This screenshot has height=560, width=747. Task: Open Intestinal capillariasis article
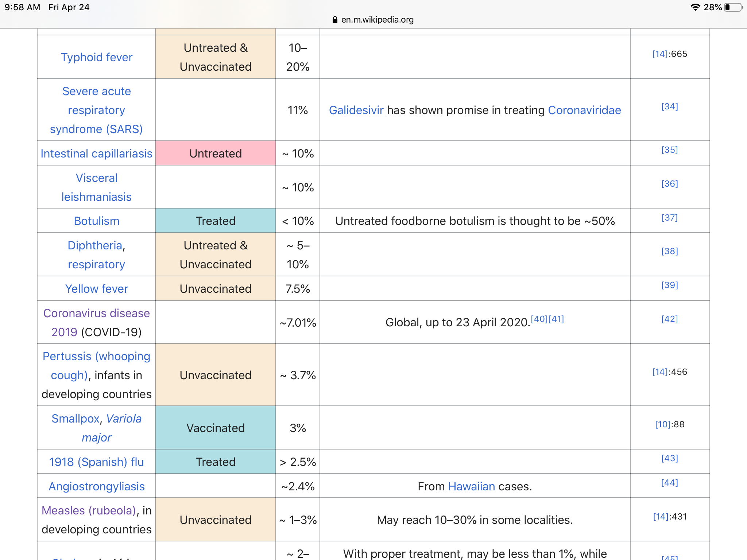pos(96,153)
